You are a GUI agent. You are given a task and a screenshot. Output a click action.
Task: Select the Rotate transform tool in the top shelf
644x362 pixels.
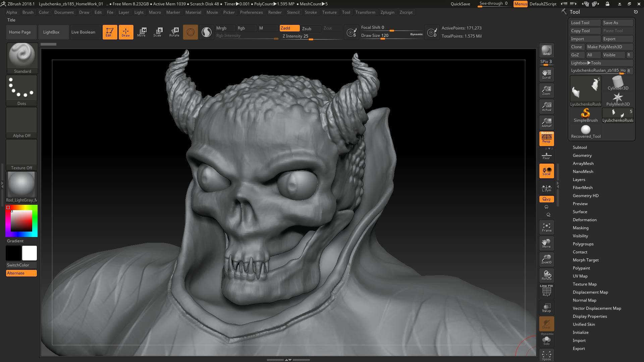(174, 32)
